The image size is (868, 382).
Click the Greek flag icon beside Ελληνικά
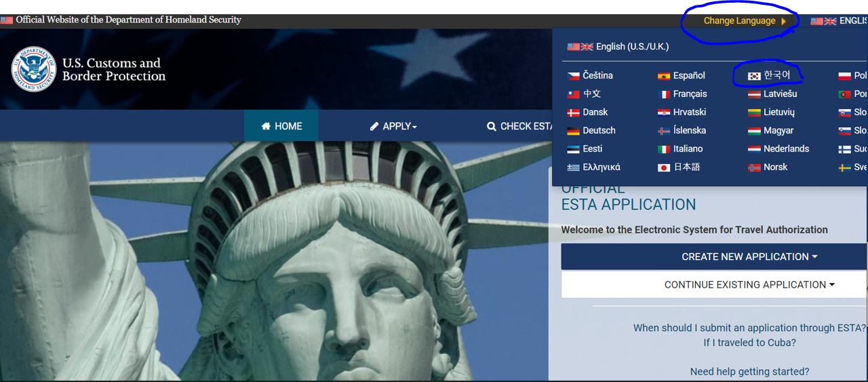[573, 167]
